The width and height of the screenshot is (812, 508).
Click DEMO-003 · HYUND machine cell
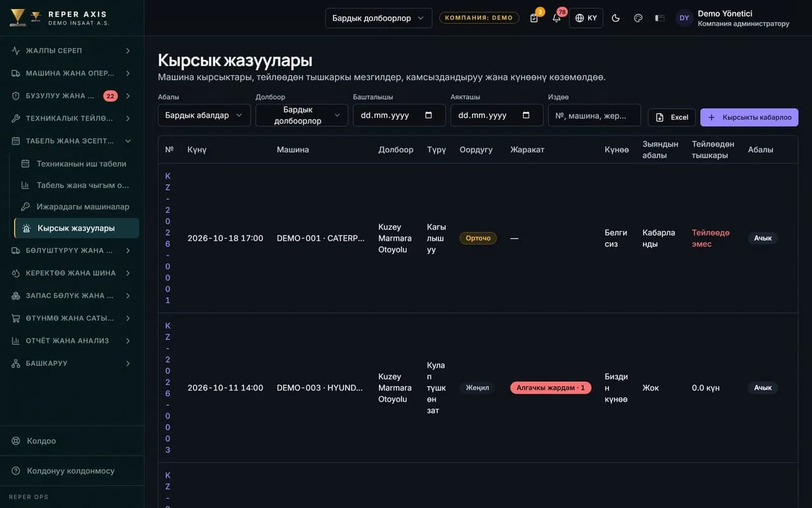tap(320, 388)
